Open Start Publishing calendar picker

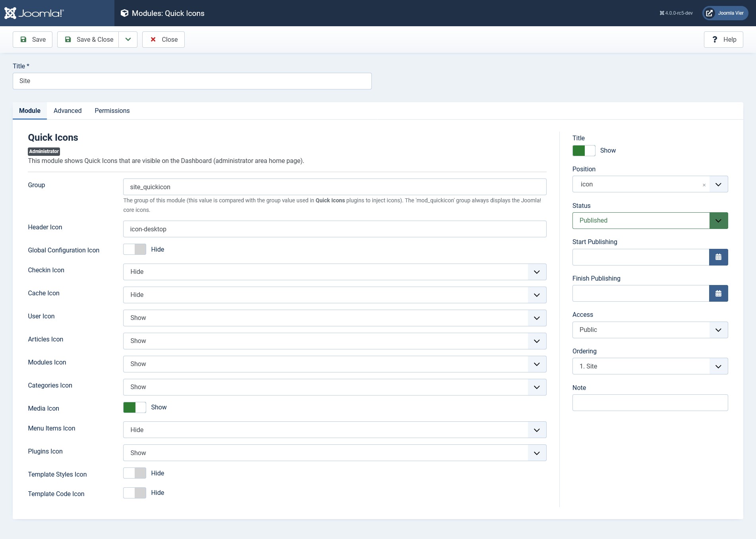[718, 257]
